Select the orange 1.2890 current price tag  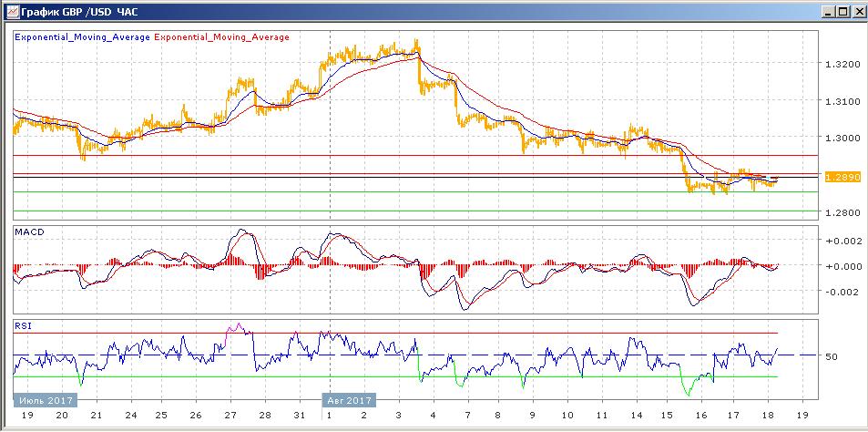point(838,178)
